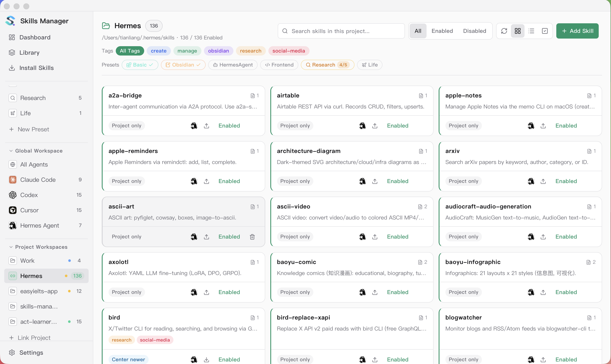Toggle Enabled status on architecture-diagram
The image size is (611, 364).
point(398,181)
